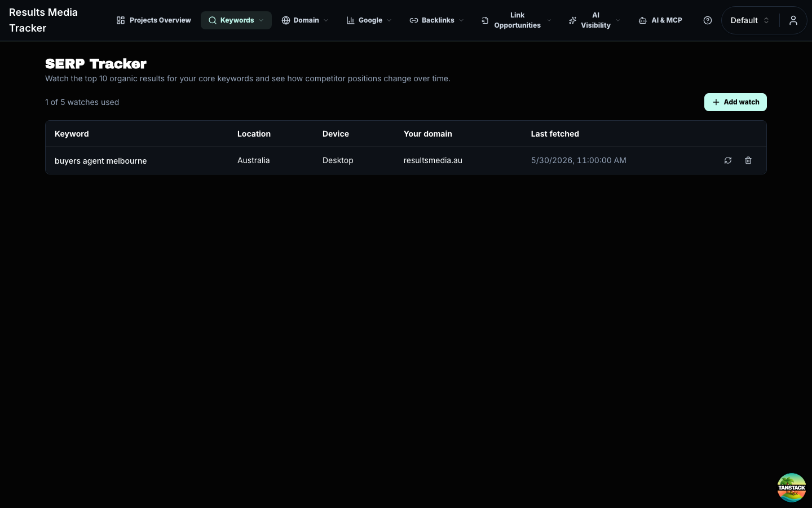Expand the Keywords chevron arrow
Viewport: 812px width, 508px height.
[x=261, y=20]
